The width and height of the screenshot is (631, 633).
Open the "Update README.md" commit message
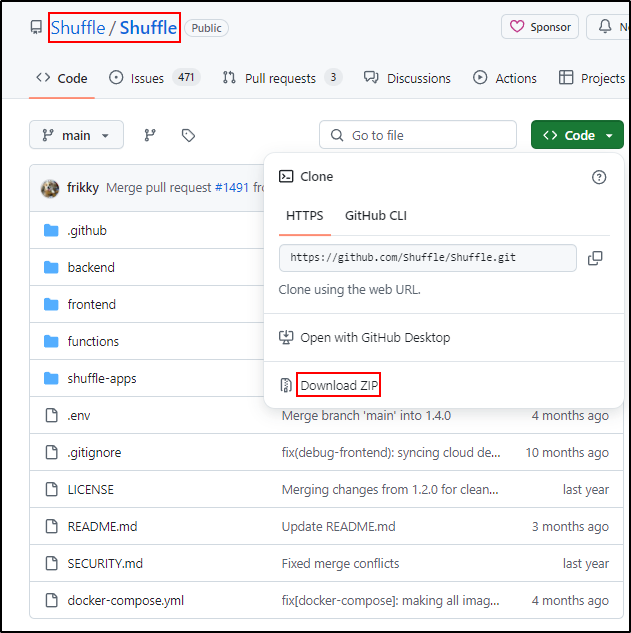click(338, 526)
